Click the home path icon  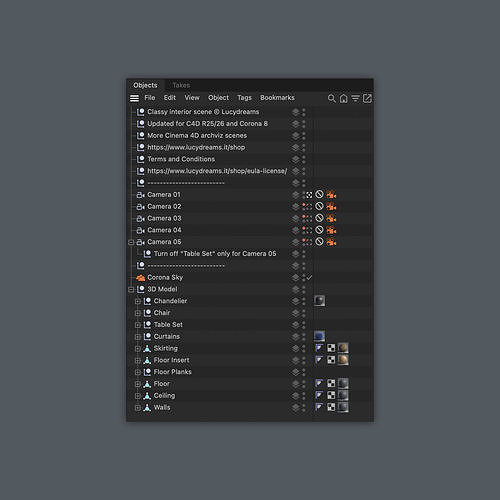tap(343, 98)
